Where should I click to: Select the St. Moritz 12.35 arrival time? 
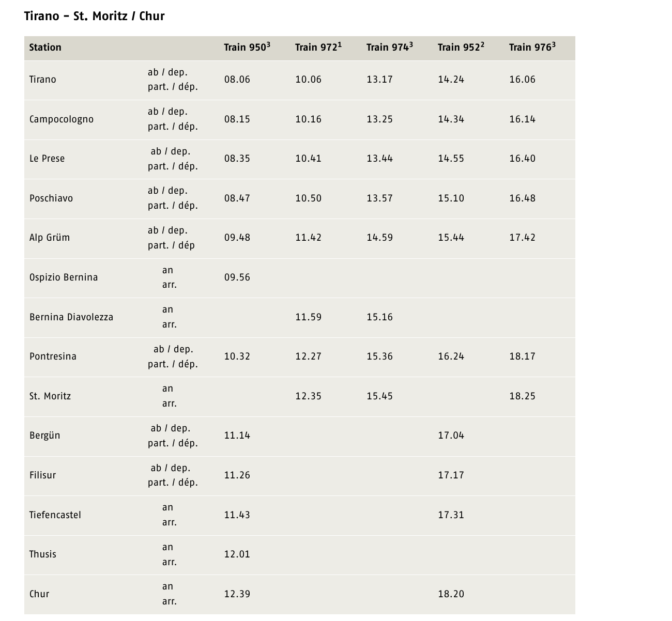pos(309,396)
